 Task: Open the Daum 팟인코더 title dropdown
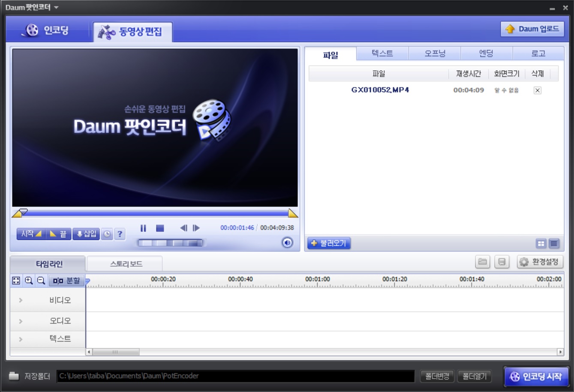click(56, 8)
